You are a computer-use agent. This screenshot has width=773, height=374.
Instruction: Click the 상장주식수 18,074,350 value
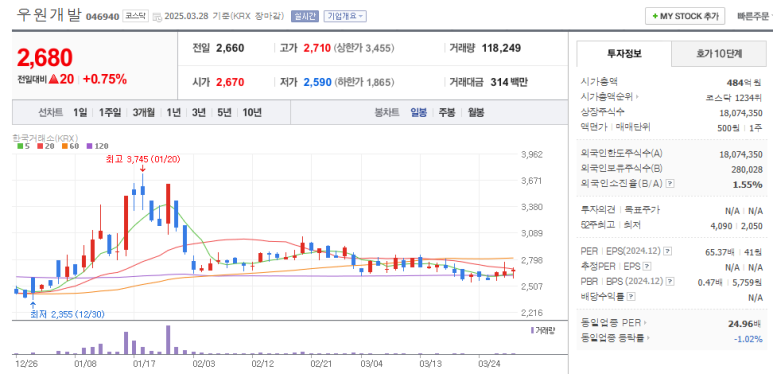[741, 112]
